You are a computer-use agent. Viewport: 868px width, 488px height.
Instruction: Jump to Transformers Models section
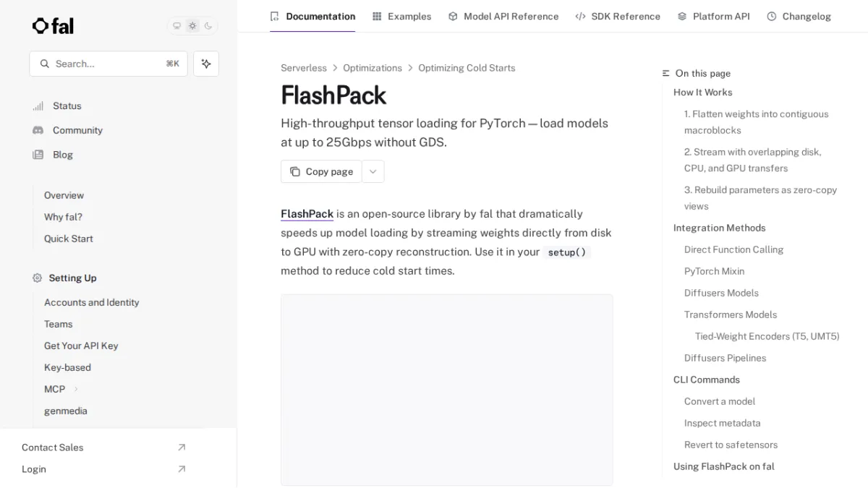click(x=731, y=314)
